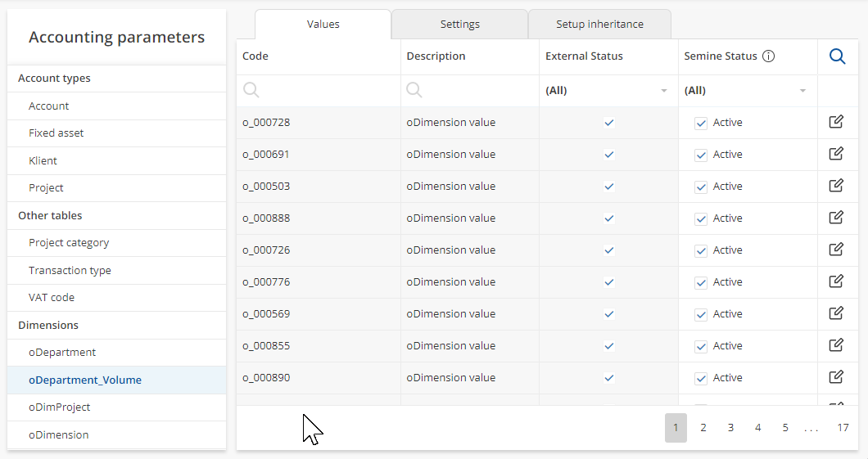Toggle Semine Status checkbox for o_000855
This screenshot has width=868, height=459.
(701, 346)
